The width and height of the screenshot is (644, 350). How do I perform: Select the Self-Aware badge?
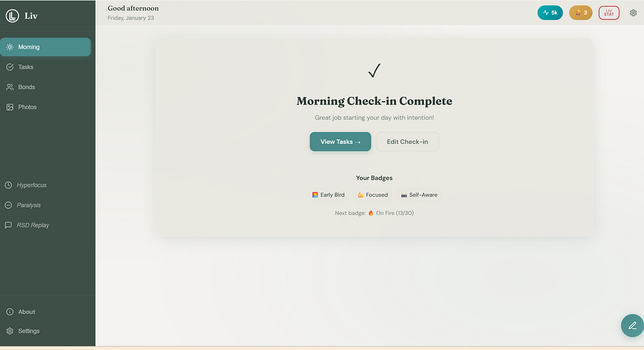419,195
